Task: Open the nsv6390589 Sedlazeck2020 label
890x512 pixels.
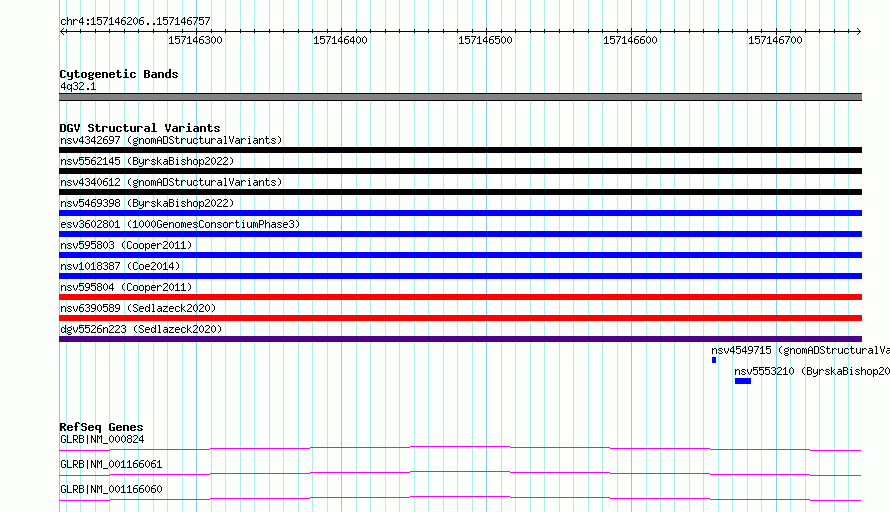Action: [138, 308]
